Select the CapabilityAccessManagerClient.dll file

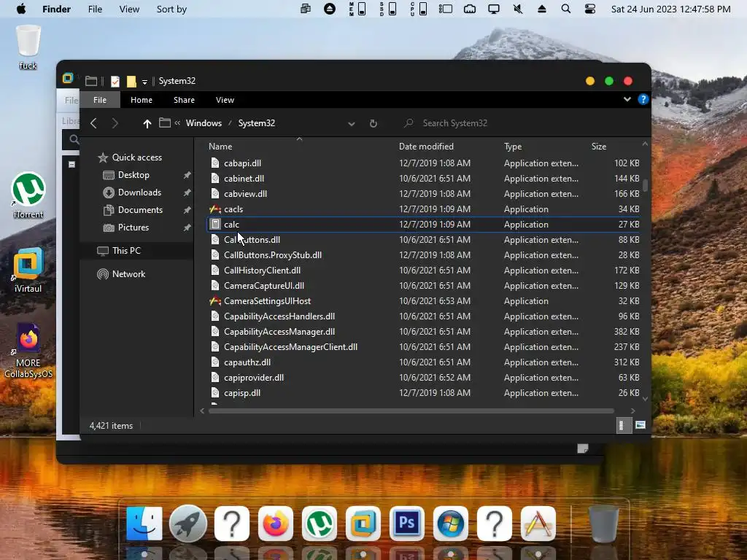(423, 347)
